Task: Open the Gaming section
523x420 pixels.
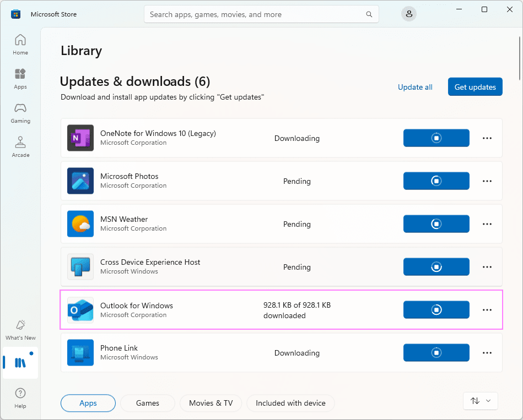Action: point(20,112)
